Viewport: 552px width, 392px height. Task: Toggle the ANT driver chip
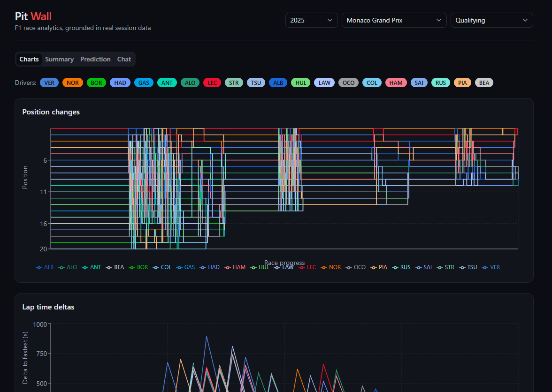(167, 83)
